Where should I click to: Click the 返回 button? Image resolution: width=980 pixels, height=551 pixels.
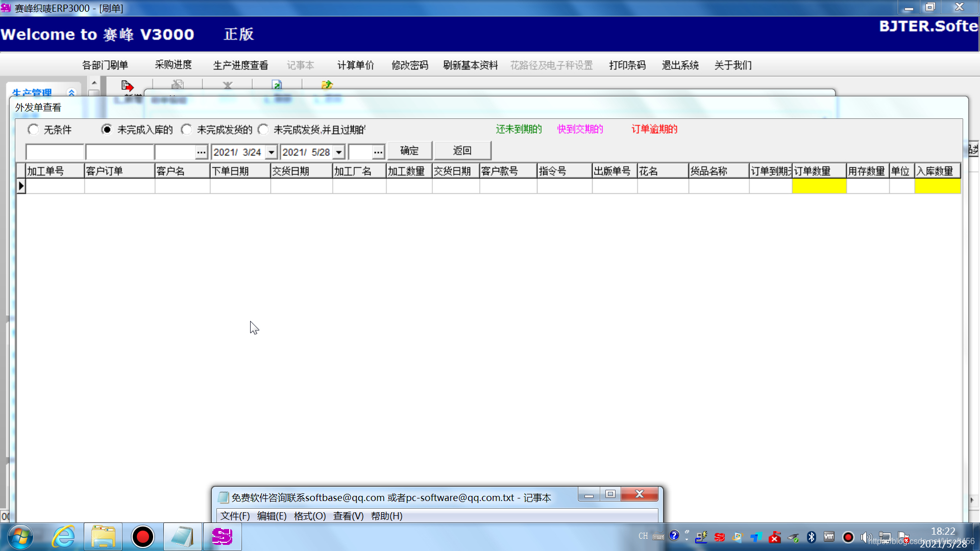(x=461, y=151)
